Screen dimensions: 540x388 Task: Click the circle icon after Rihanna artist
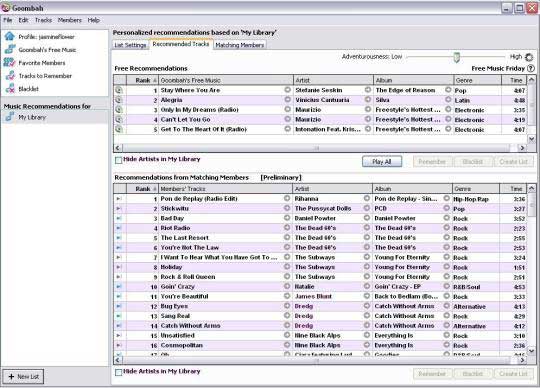tap(367, 198)
